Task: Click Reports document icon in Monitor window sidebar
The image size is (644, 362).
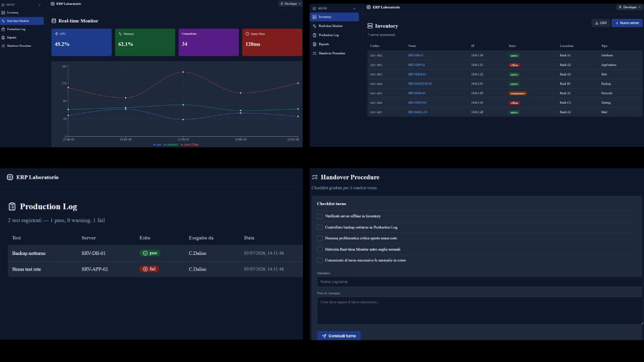Action: tap(3, 37)
